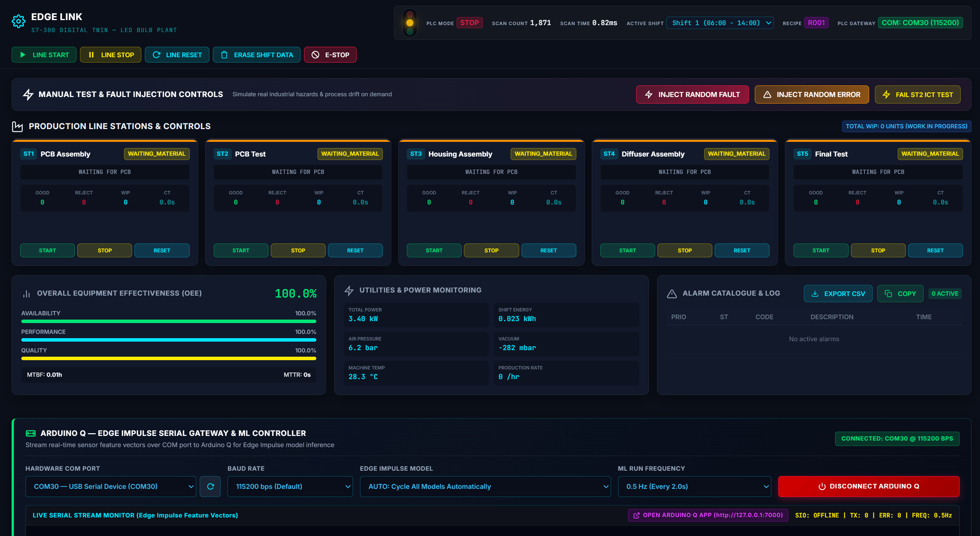Open the Hardware COM Port dropdown
980x536 pixels.
coord(111,487)
